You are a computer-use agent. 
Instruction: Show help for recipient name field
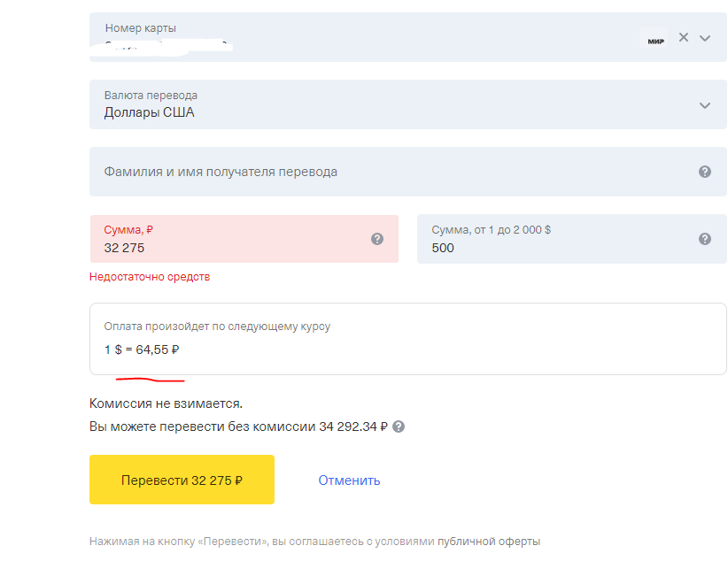pos(705,172)
